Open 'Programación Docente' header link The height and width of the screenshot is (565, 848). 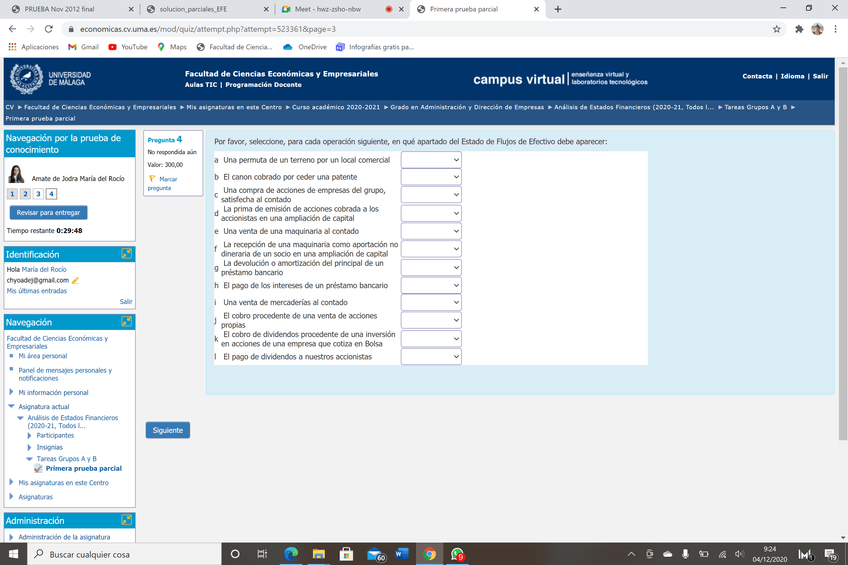pos(263,85)
